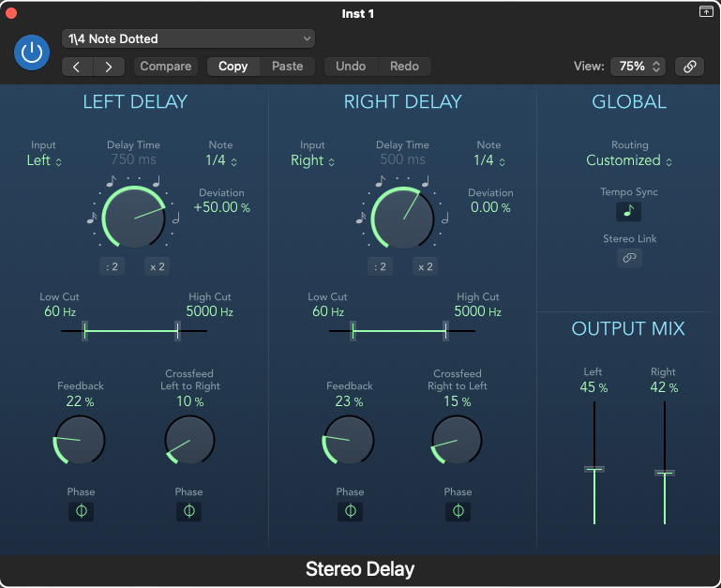Image resolution: width=721 pixels, height=588 pixels.
Task: Click the Paste button
Action: coord(288,67)
